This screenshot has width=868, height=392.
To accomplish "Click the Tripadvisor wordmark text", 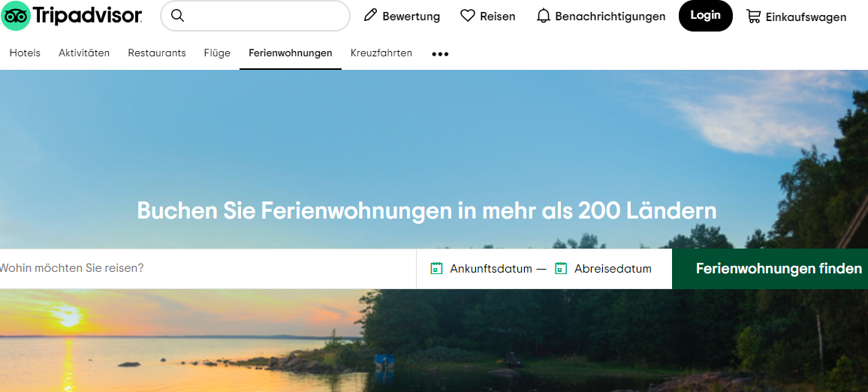I will pos(87,16).
